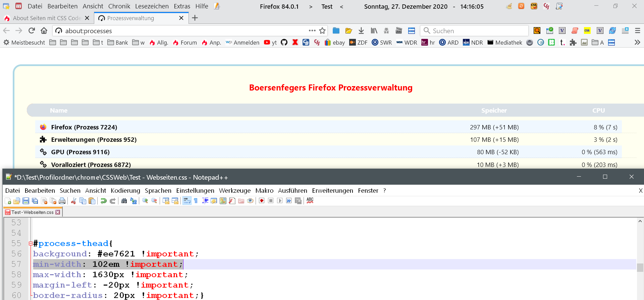Image resolution: width=644 pixels, height=300 pixels.
Task: Click the Speicher column header
Action: (x=494, y=110)
